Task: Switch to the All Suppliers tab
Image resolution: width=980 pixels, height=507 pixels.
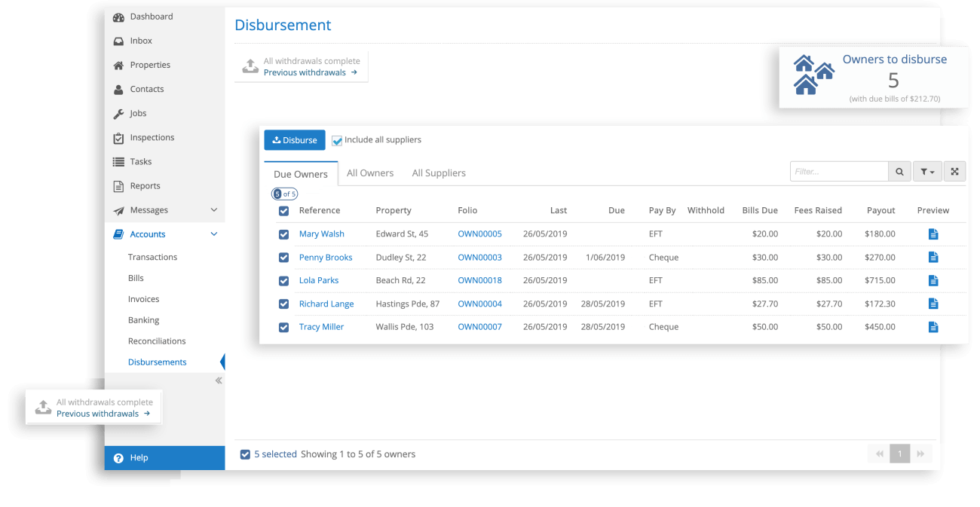Action: [438, 173]
